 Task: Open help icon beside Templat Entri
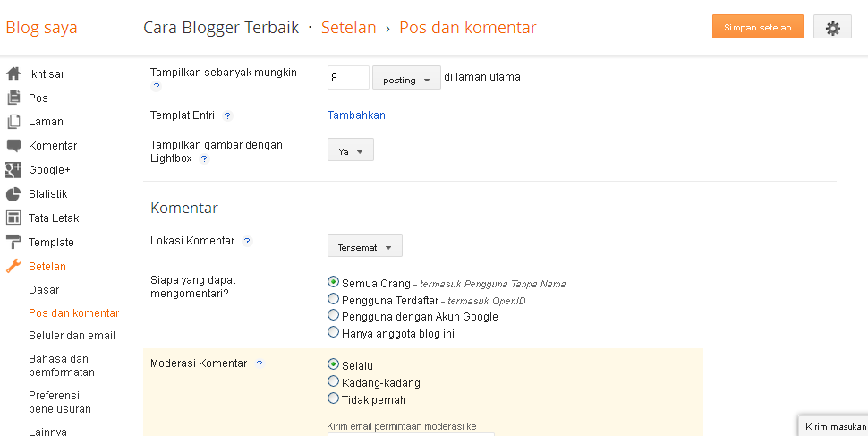tap(227, 115)
